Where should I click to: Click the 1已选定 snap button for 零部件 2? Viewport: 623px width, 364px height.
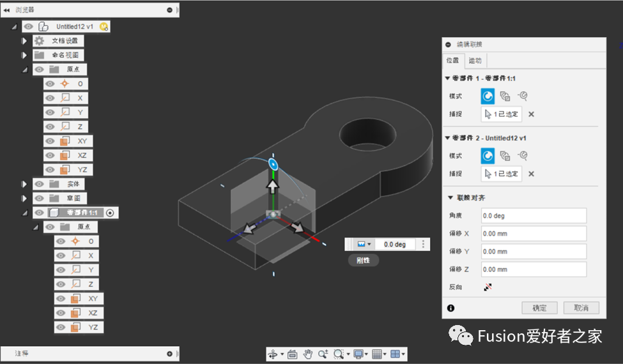coord(502,174)
